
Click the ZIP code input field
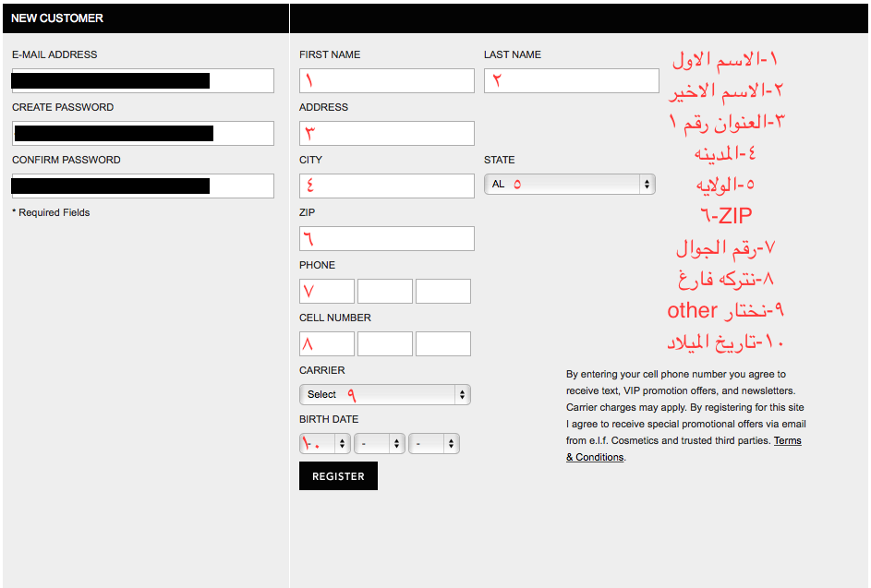tap(387, 238)
